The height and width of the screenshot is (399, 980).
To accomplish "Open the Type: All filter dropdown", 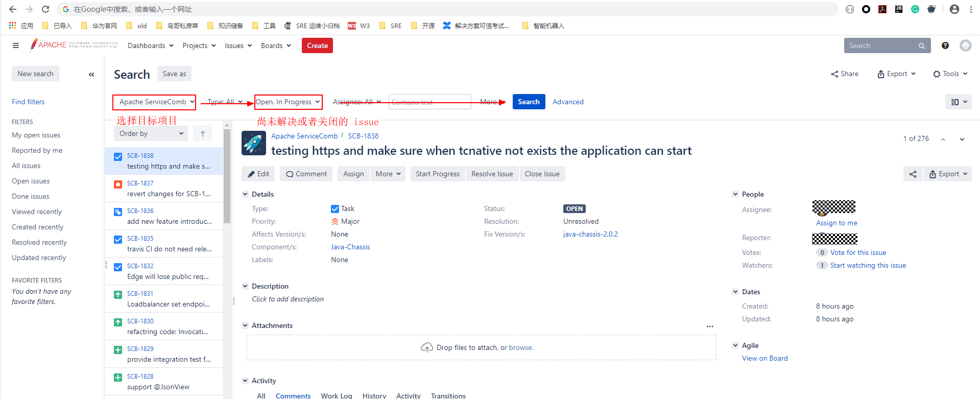I will tap(225, 102).
